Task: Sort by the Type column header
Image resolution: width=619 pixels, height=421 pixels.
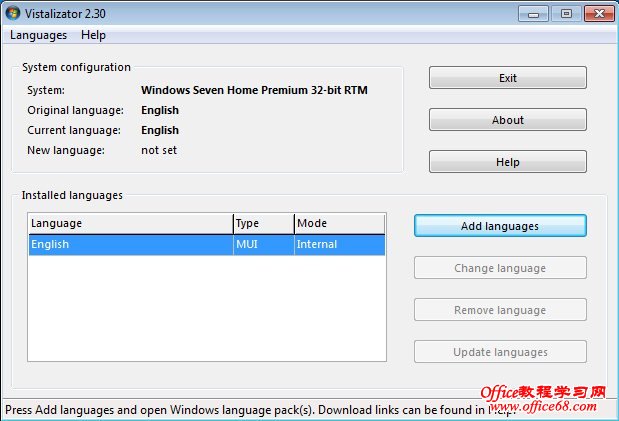Action: [x=264, y=224]
